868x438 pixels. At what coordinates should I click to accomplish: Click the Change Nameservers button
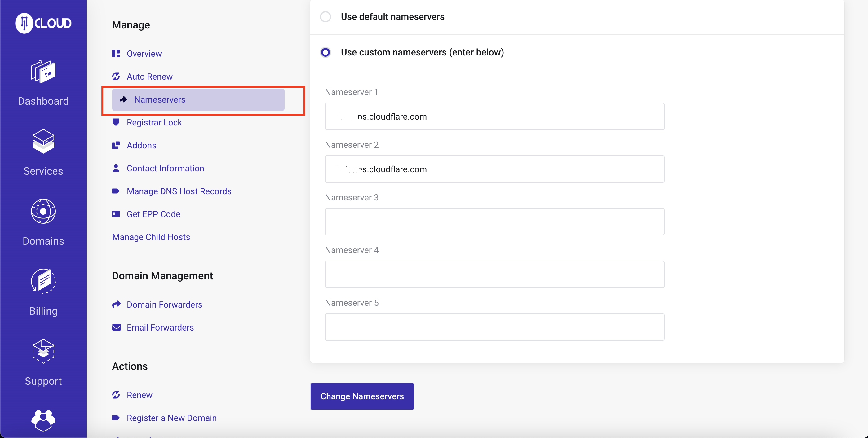(362, 396)
